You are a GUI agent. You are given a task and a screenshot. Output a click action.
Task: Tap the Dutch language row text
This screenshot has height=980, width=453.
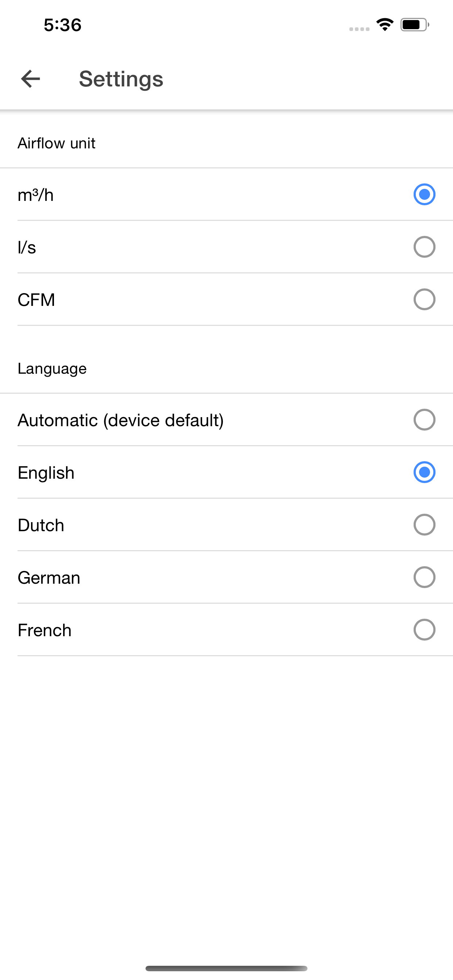41,525
